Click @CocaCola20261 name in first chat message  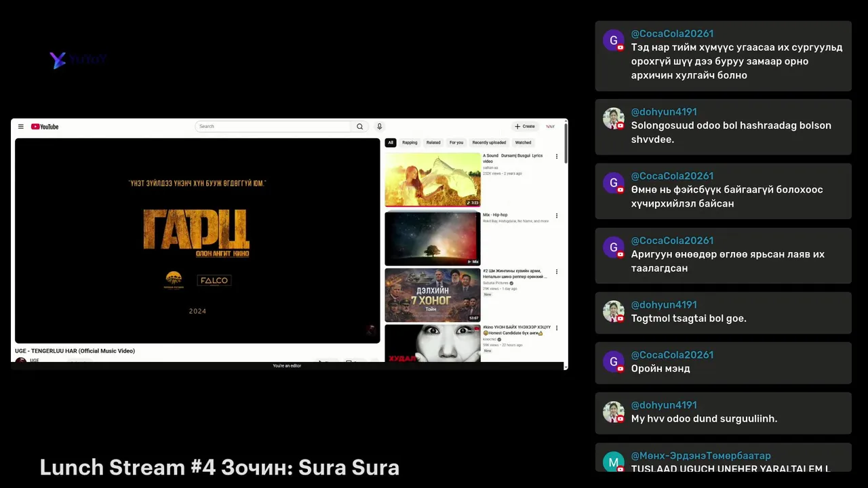point(672,33)
